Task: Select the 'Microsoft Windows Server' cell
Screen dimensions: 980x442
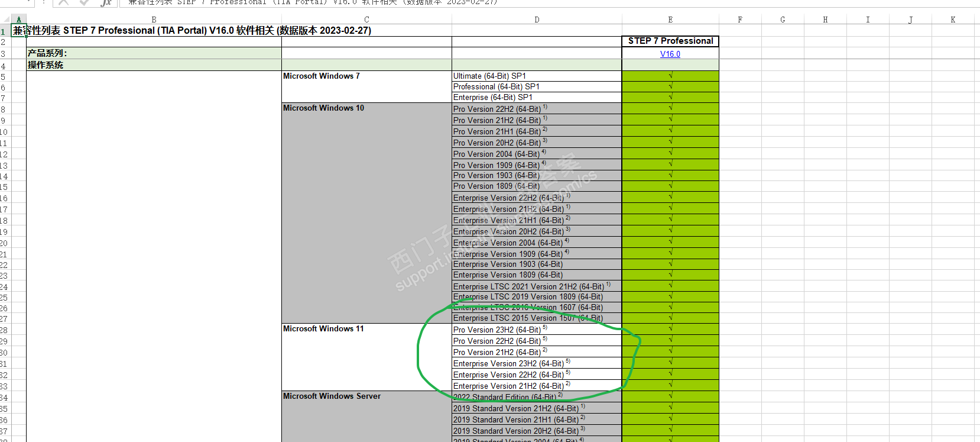Action: (366, 416)
